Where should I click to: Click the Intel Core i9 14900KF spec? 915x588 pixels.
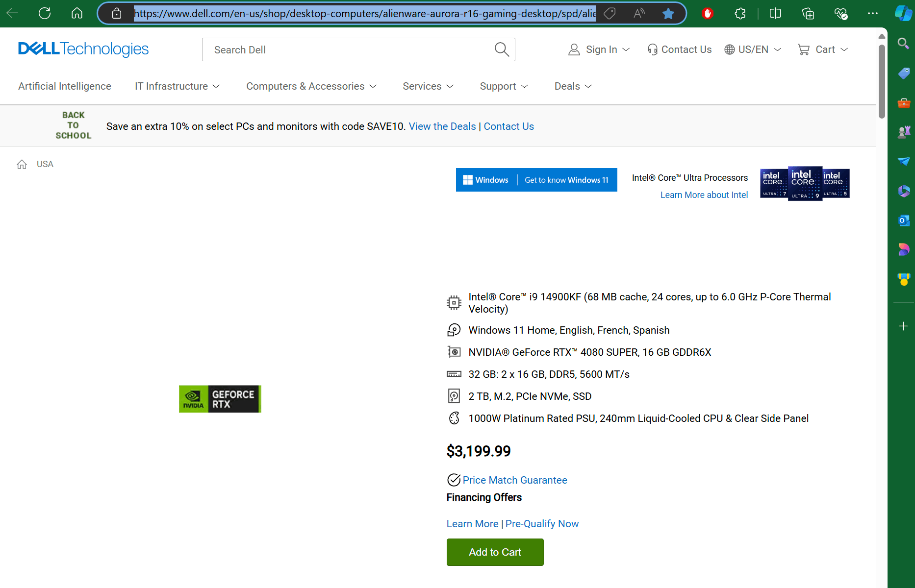coord(649,303)
